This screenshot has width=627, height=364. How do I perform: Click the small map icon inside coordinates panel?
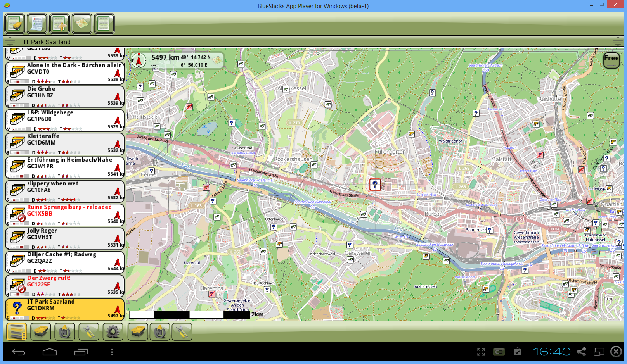(x=217, y=60)
